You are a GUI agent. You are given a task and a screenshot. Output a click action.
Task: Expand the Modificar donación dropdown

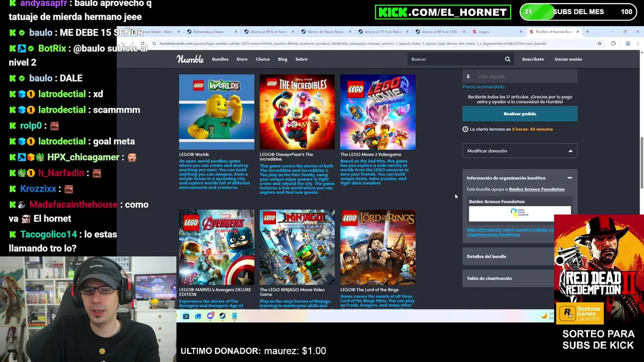(x=520, y=151)
